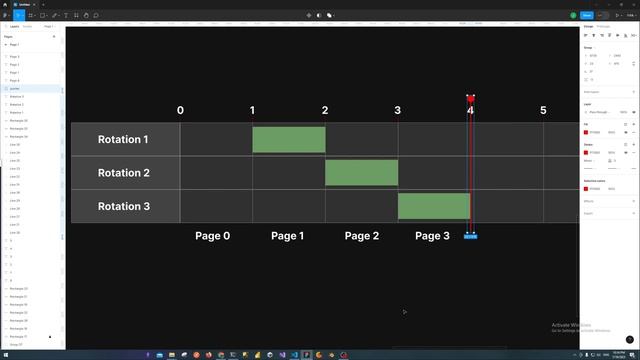The height and width of the screenshot is (360, 640).
Task: Select the Move tool
Action: pyautogui.click(x=17, y=16)
